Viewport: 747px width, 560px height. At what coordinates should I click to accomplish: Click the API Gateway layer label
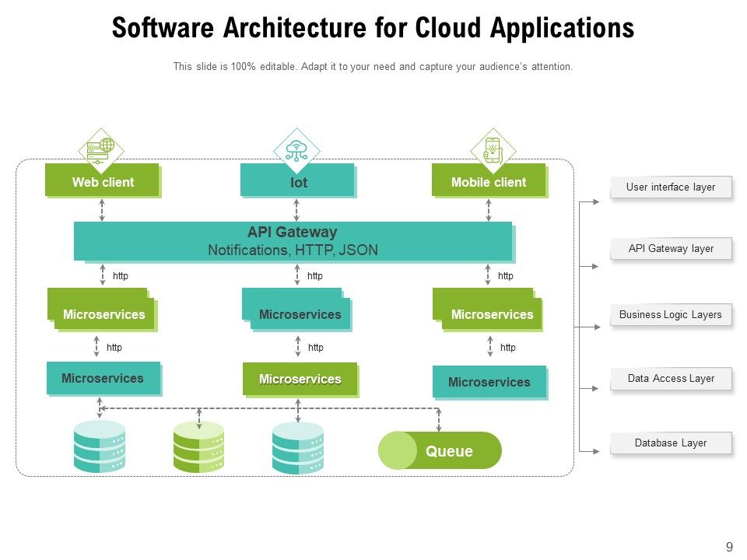[671, 248]
